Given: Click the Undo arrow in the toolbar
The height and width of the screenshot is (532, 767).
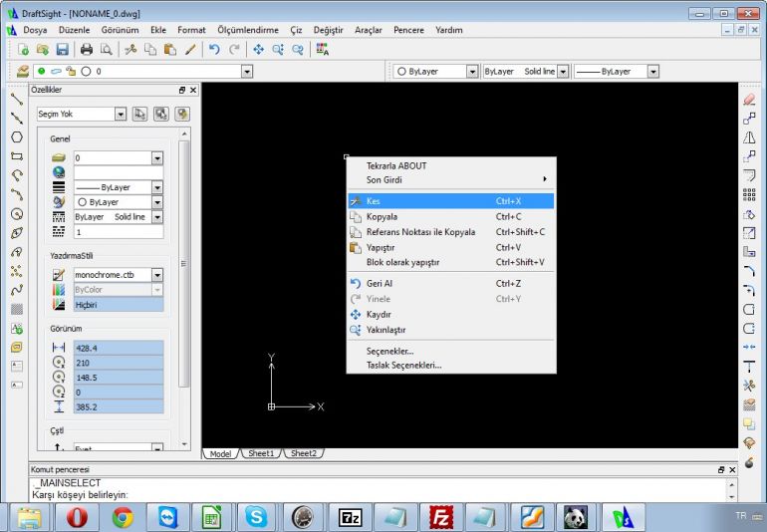Looking at the screenshot, I should pos(214,49).
